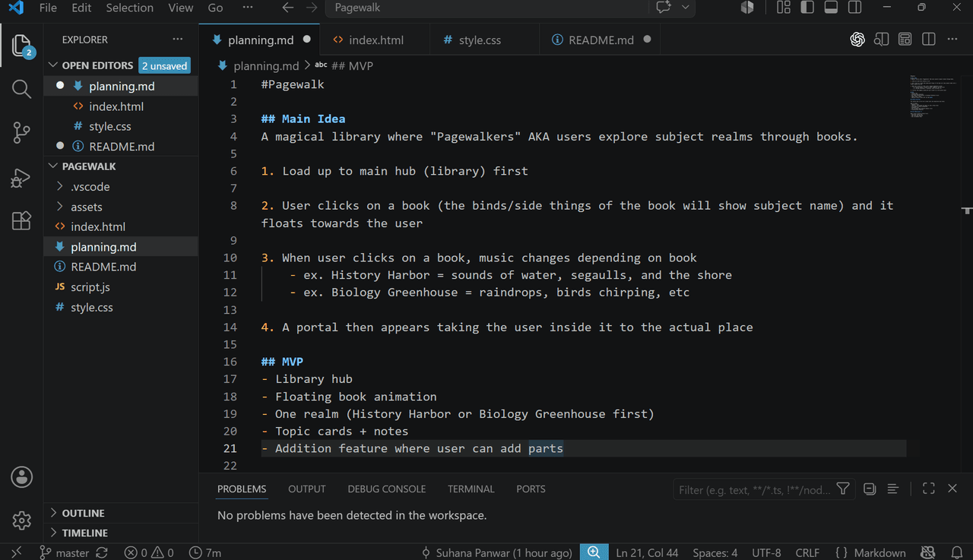The height and width of the screenshot is (560, 973).
Task: Open Explorer views and more actions ellipsis
Action: click(x=177, y=40)
